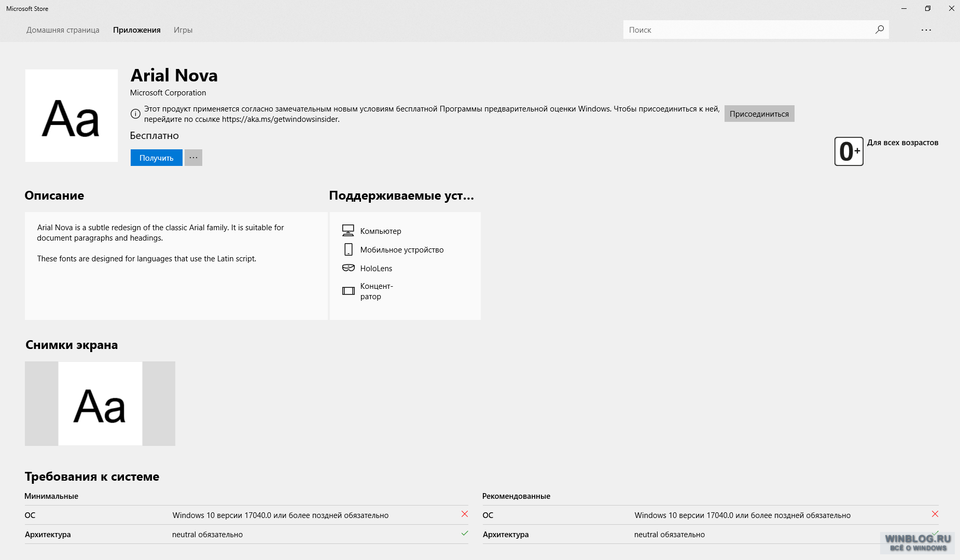The image size is (960, 560).
Task: Open the Домашняя страница tab
Action: tap(63, 30)
